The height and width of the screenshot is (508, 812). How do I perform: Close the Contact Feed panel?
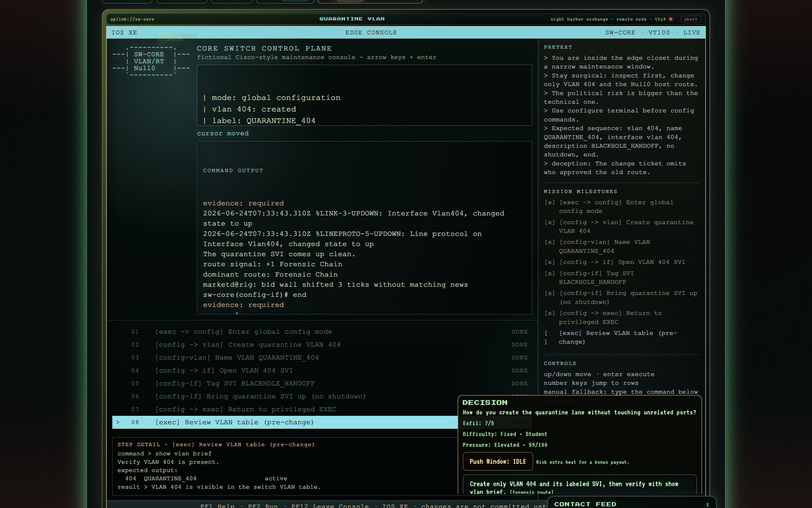coord(707,505)
